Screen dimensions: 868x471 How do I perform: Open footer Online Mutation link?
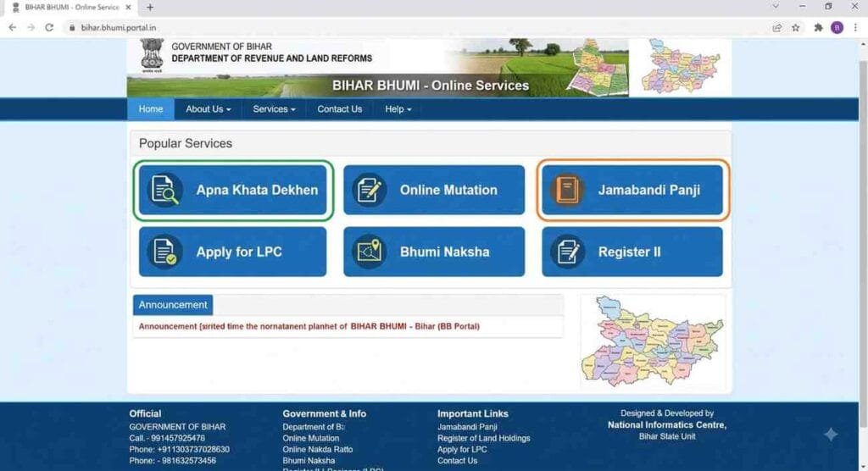(310, 438)
